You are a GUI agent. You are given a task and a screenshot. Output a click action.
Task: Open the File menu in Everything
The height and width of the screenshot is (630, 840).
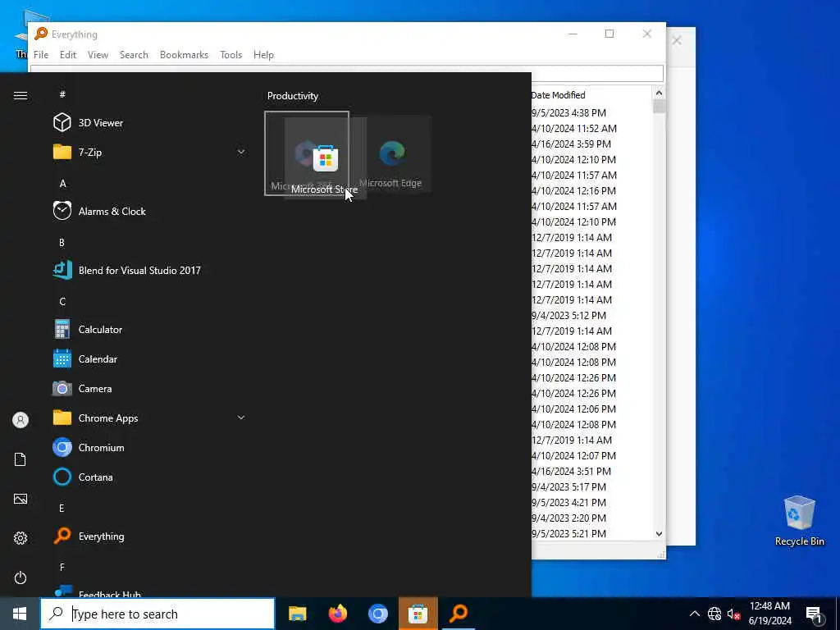41,55
